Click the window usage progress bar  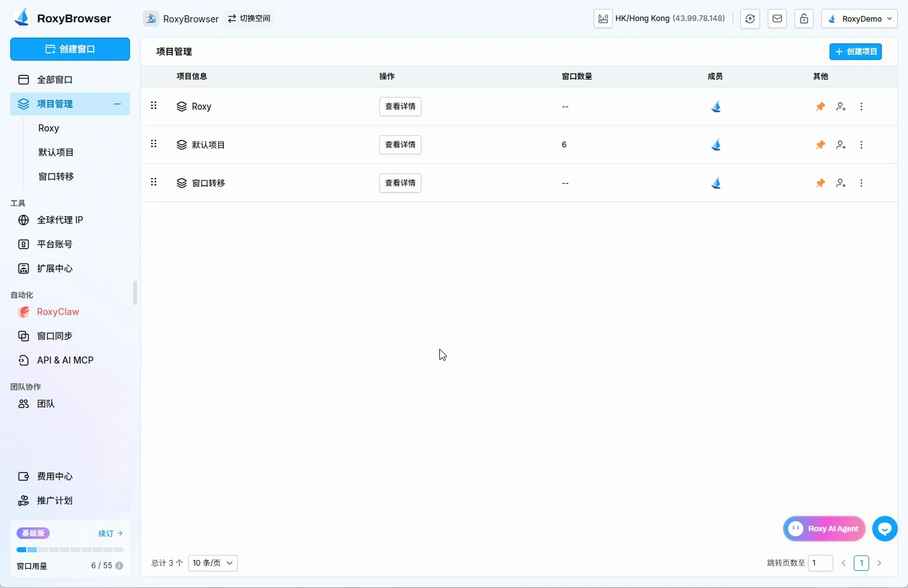(x=70, y=550)
